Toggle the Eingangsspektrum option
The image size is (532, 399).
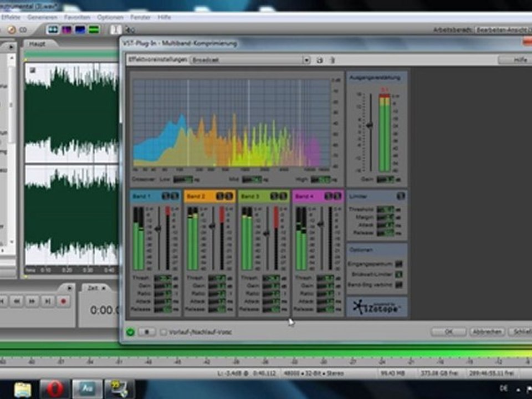coord(398,264)
